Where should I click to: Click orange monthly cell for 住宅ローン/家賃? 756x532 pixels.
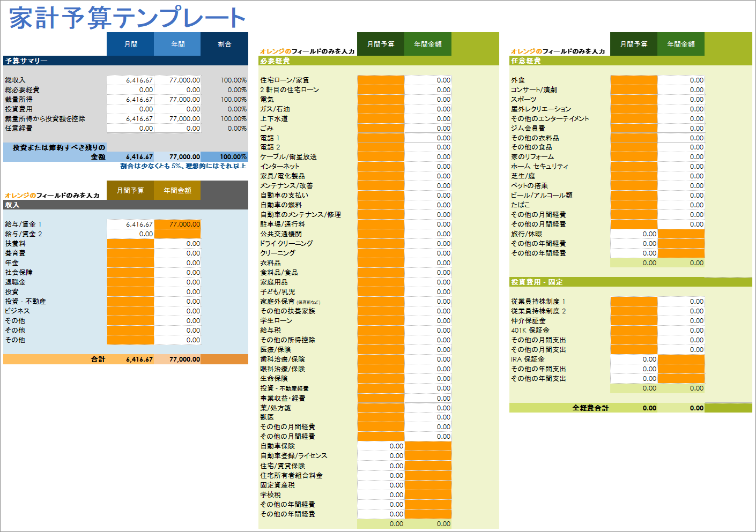click(381, 80)
